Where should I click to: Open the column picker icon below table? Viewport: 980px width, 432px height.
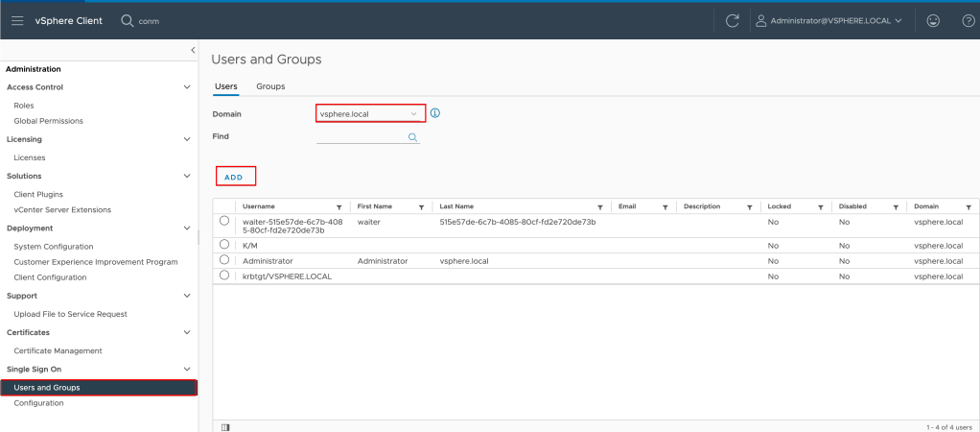tap(225, 426)
